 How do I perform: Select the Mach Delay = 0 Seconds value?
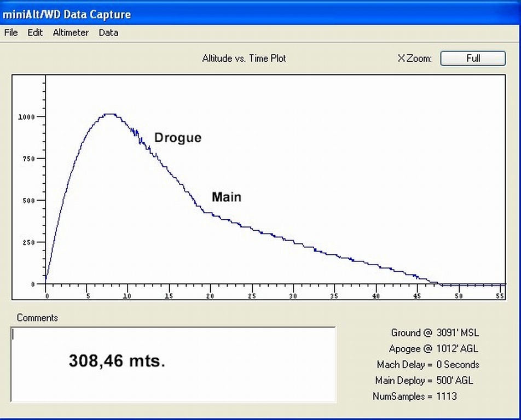click(x=458, y=365)
